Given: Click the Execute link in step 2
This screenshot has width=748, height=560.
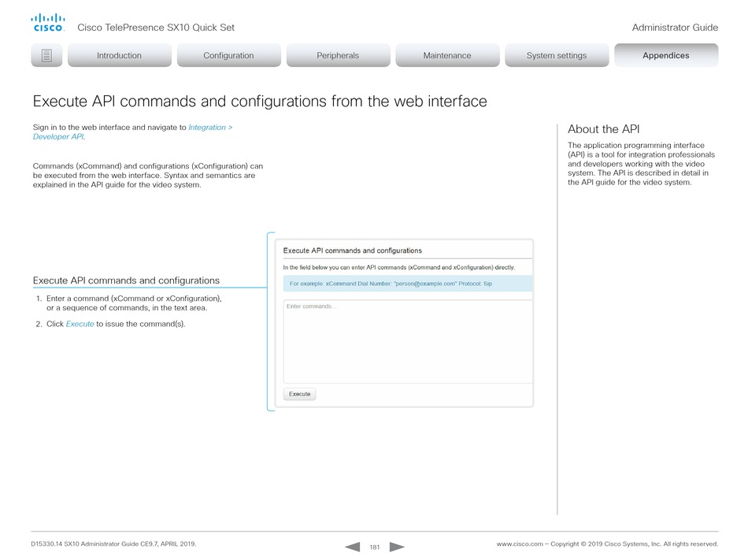Looking at the screenshot, I should coord(80,324).
